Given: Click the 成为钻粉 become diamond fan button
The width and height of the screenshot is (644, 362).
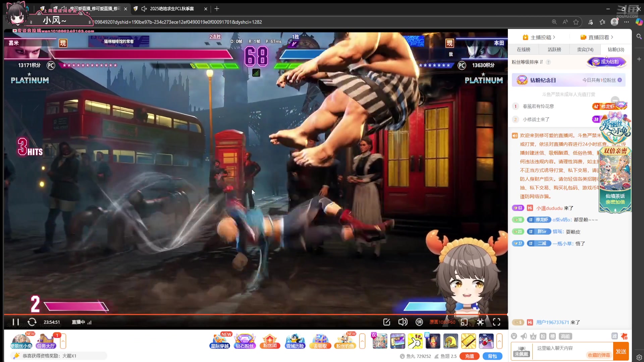Looking at the screenshot, I should (606, 62).
